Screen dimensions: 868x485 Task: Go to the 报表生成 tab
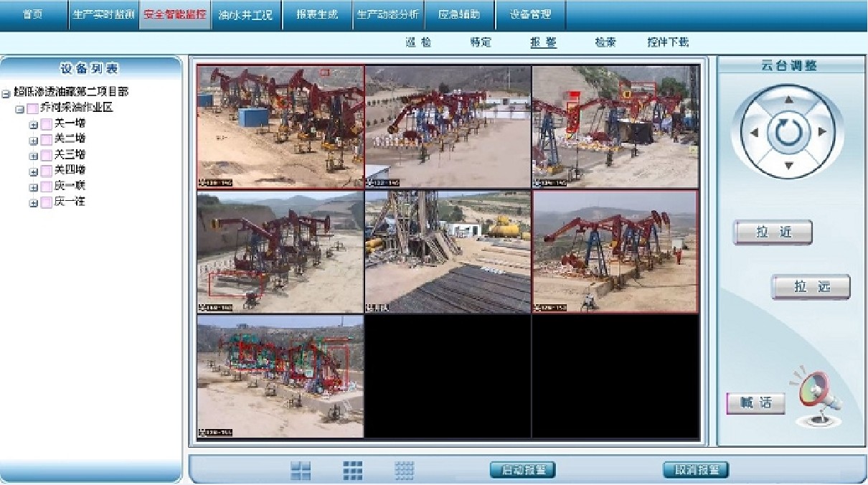coord(317,14)
